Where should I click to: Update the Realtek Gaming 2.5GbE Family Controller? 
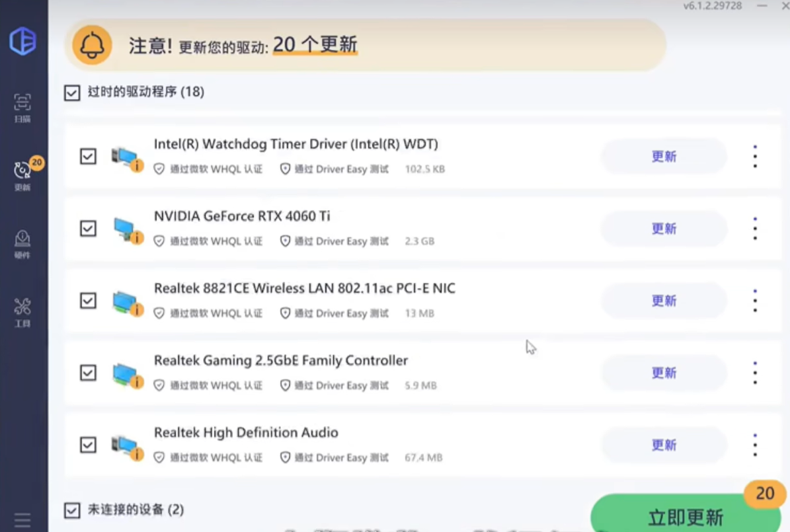pyautogui.click(x=664, y=373)
